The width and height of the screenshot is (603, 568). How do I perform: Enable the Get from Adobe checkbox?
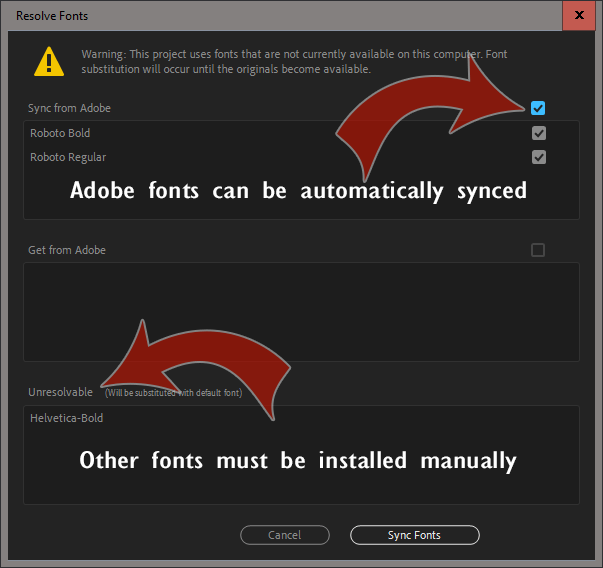[538, 250]
